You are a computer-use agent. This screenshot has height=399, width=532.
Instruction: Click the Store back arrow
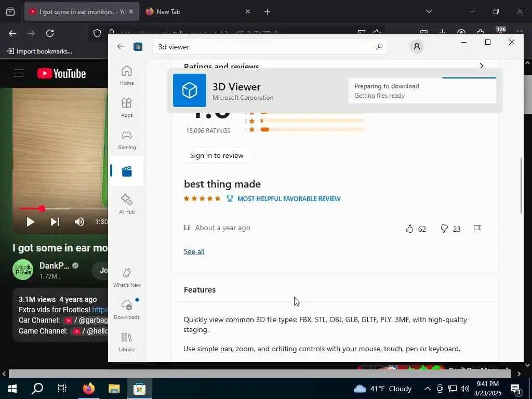[x=121, y=46]
